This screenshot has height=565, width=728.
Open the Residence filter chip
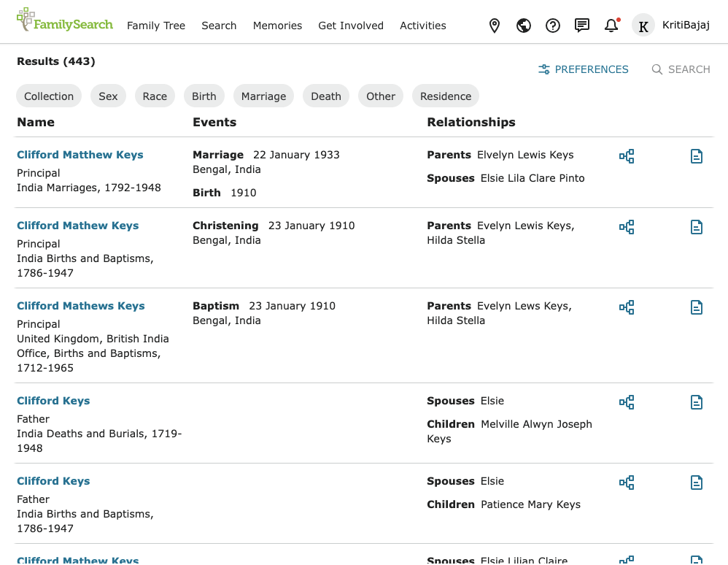pos(446,96)
